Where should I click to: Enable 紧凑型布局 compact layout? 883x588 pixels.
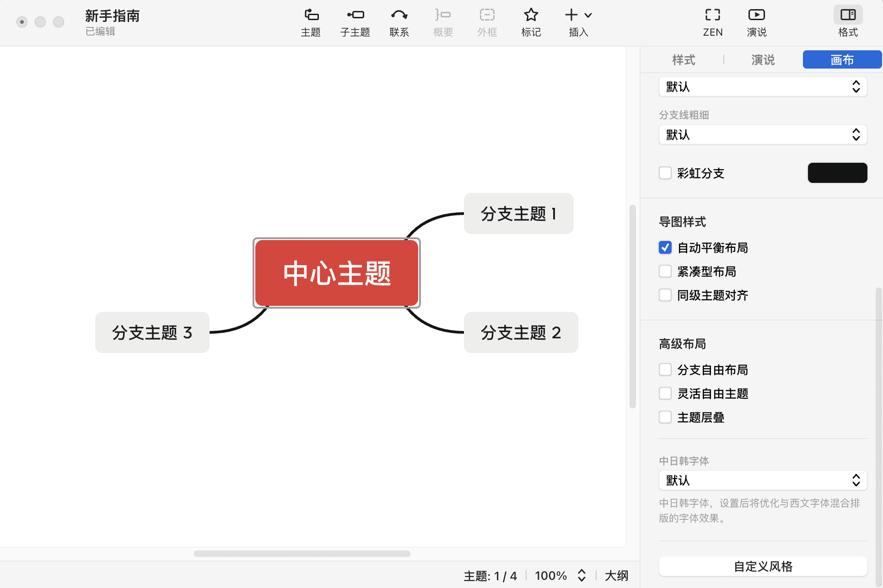tap(665, 271)
